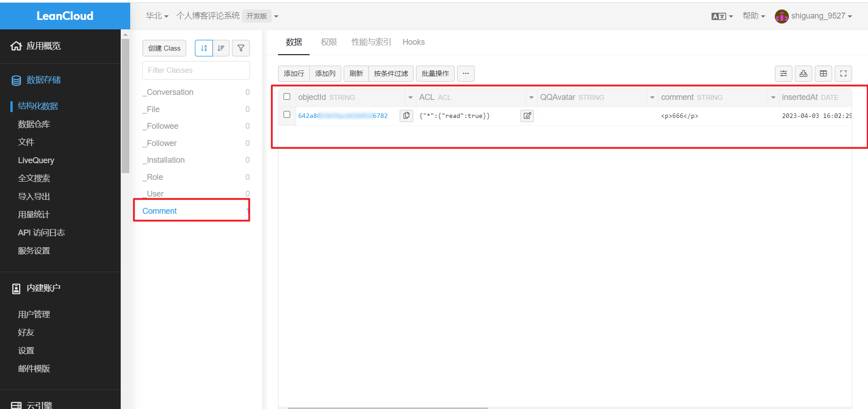Open the column display settings sliders icon
This screenshot has width=868, height=409.
click(x=783, y=74)
